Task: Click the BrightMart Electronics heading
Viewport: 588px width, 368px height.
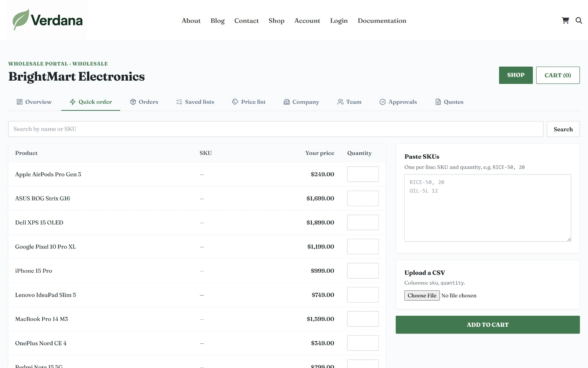Action: click(76, 77)
